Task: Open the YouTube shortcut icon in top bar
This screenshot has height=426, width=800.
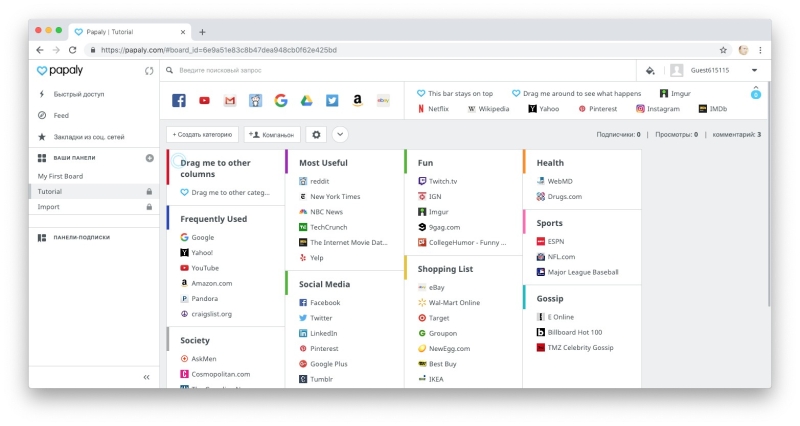Action: click(x=204, y=101)
